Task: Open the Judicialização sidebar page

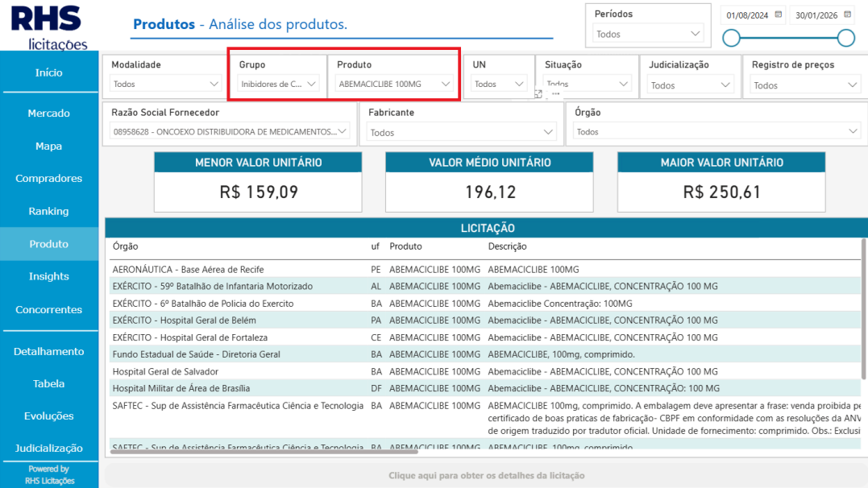Action: [x=49, y=449]
